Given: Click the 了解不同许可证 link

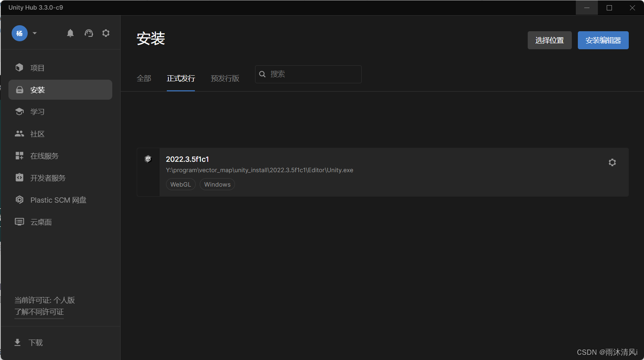Looking at the screenshot, I should 39,312.
